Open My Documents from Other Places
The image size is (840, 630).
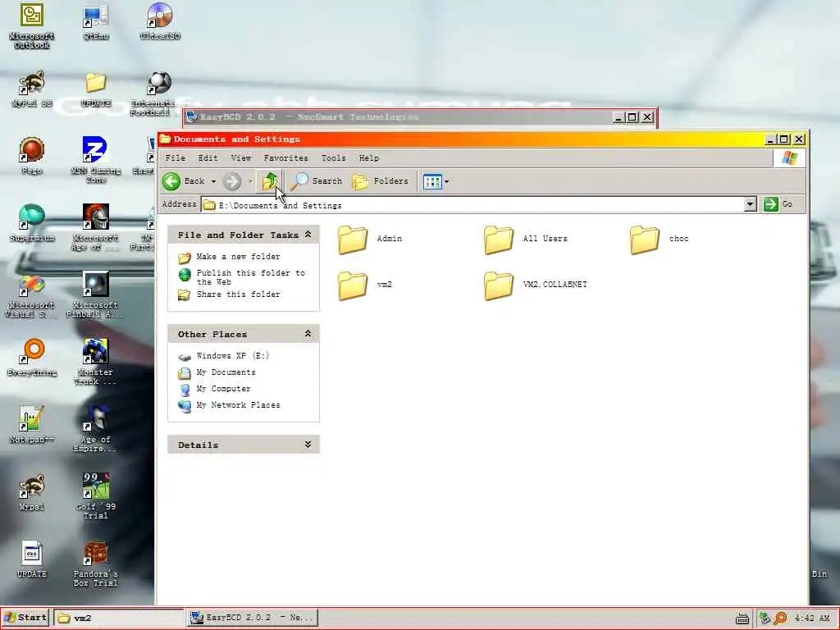(x=226, y=372)
